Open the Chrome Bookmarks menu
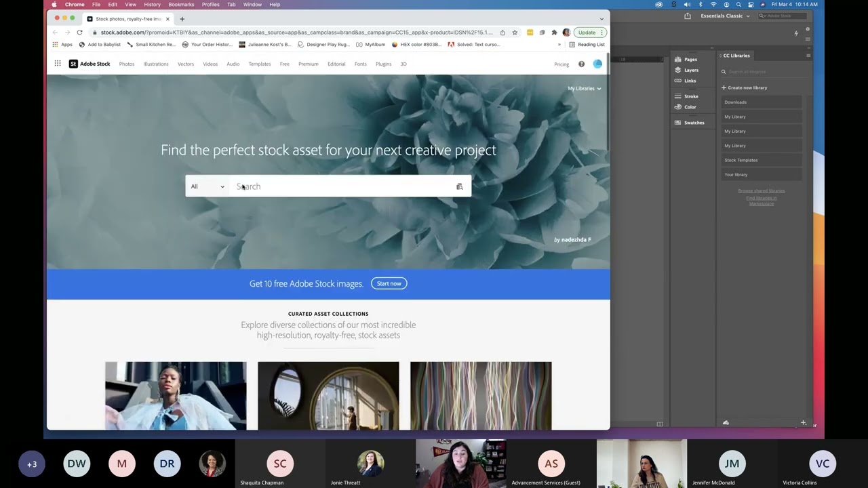This screenshot has height=488, width=868. [181, 4]
